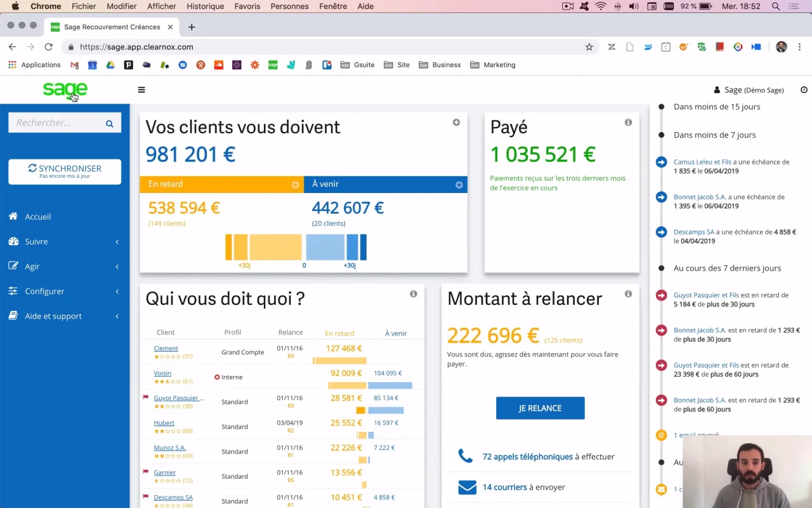
Task: Open the Gsuite bookmarks folder
Action: click(x=358, y=65)
